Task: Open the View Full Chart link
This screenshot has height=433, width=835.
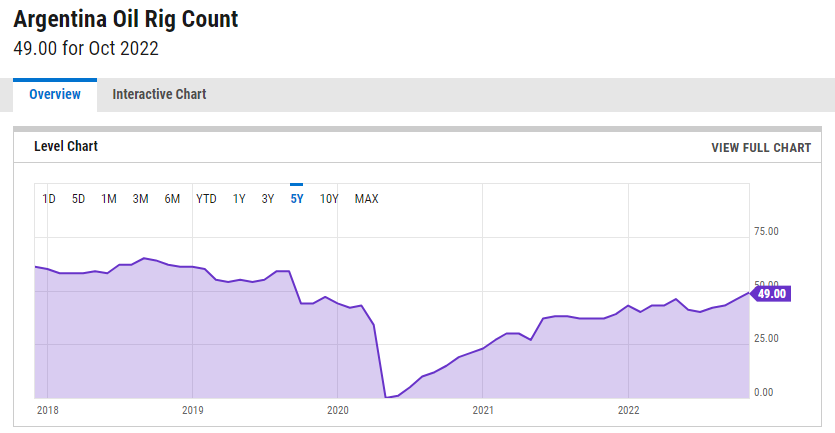Action: pos(760,147)
